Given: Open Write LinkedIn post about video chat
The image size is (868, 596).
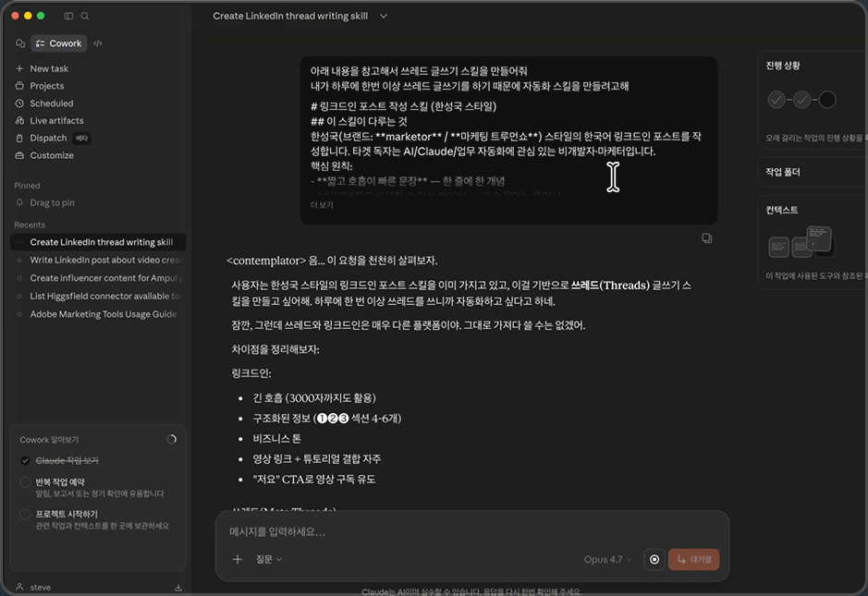Looking at the screenshot, I should coord(98,260).
